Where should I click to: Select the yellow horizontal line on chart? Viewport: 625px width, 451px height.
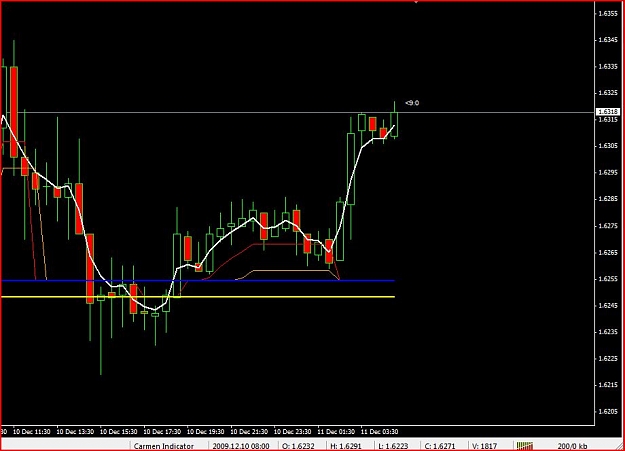click(198, 297)
